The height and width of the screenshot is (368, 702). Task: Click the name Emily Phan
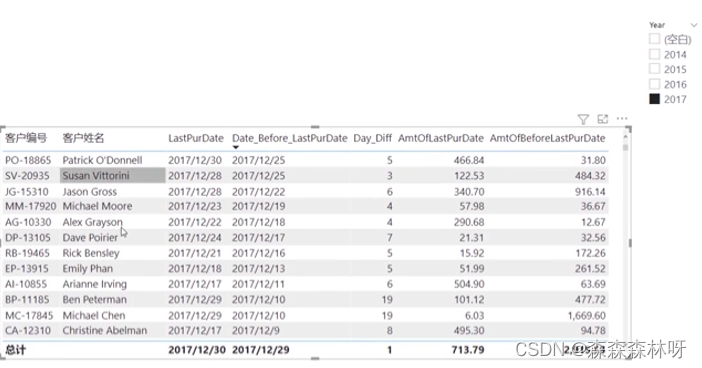coord(87,269)
